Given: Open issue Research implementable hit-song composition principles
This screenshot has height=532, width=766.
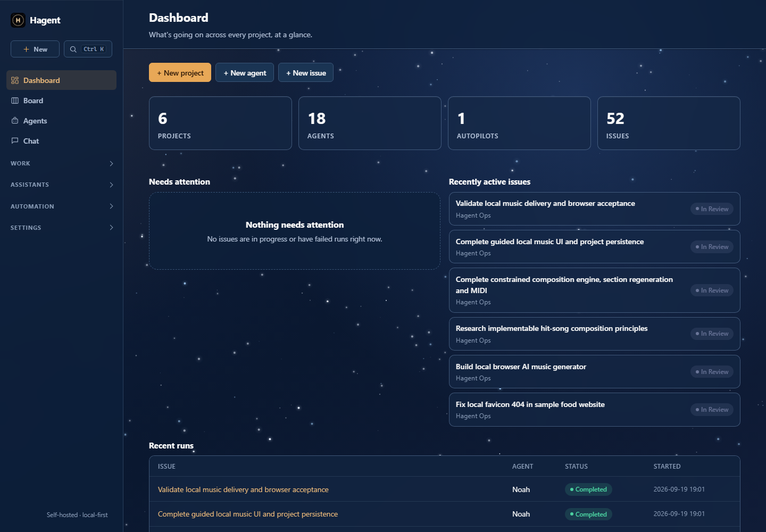Looking at the screenshot, I should coord(594,334).
